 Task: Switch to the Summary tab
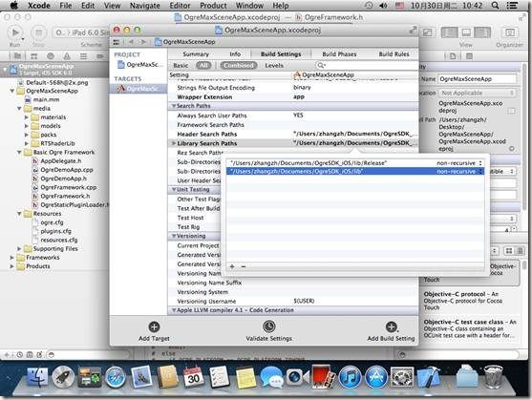click(x=196, y=54)
